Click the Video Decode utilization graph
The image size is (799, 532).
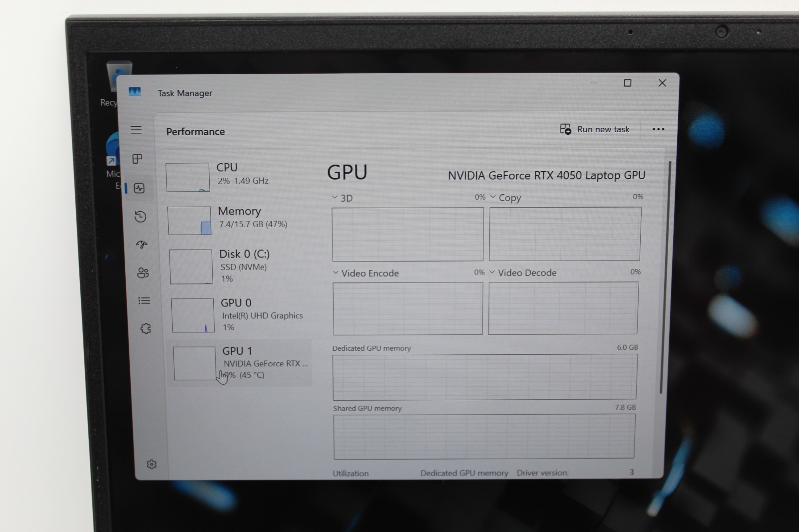563,308
